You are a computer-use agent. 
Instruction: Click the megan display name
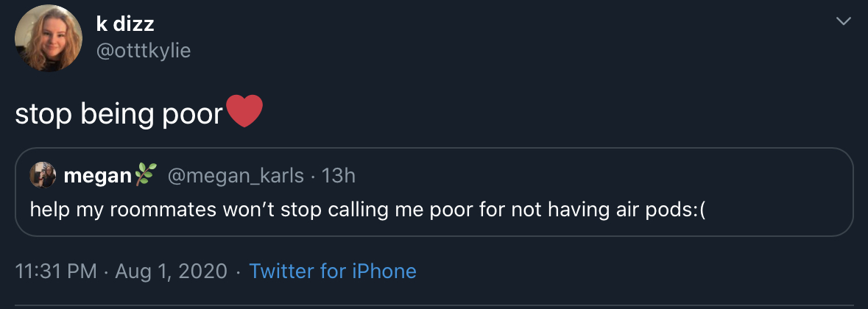click(x=96, y=176)
